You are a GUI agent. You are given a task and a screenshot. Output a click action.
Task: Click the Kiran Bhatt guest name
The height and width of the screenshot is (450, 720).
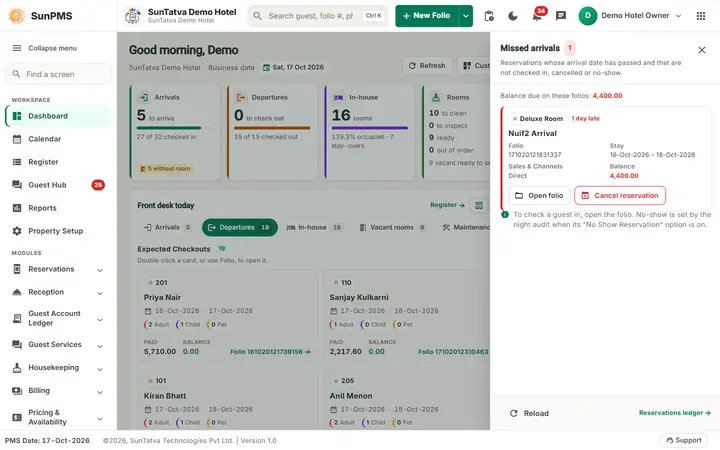pyautogui.click(x=165, y=395)
